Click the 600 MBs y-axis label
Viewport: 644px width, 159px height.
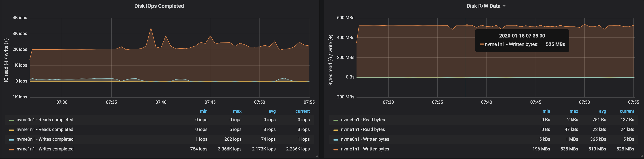coord(346,18)
